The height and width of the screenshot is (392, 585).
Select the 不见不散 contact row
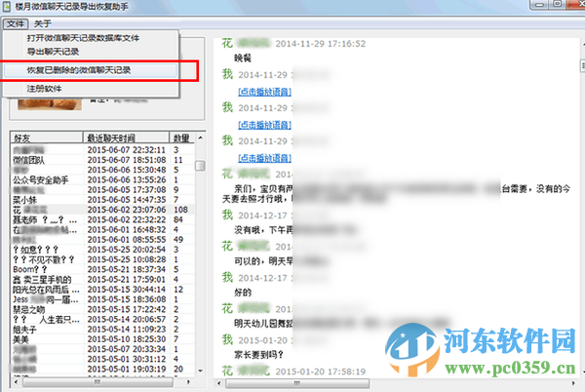(102, 259)
